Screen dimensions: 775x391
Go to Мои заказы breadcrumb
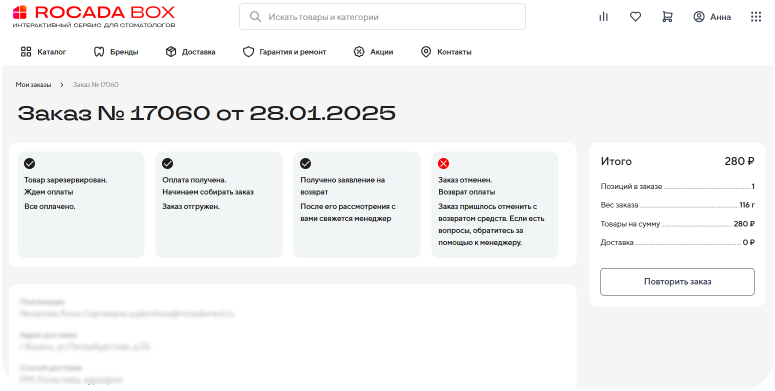[33, 85]
